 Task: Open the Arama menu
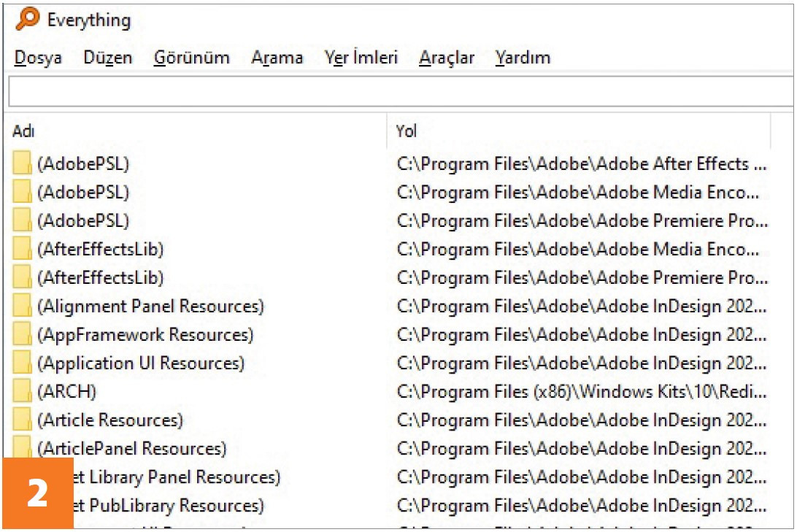pyautogui.click(x=277, y=58)
